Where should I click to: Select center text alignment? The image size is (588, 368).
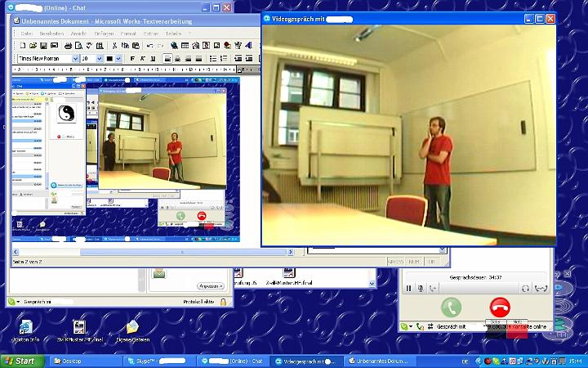178,59
